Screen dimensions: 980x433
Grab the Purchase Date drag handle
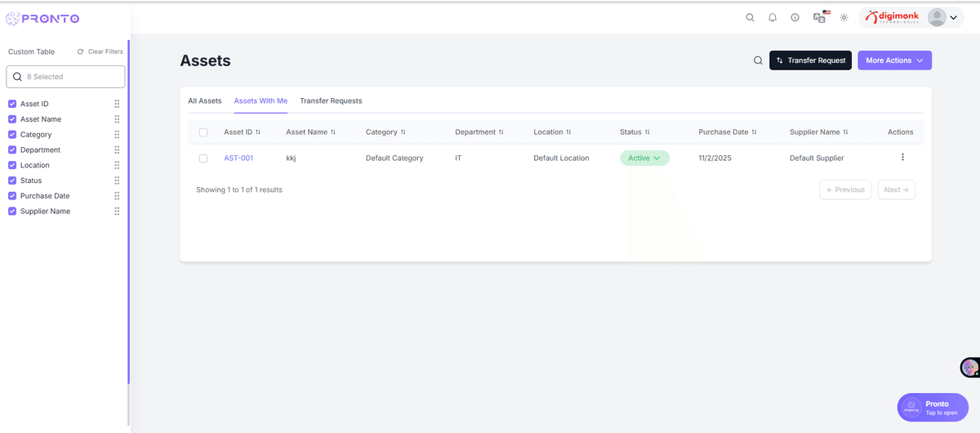click(x=117, y=196)
